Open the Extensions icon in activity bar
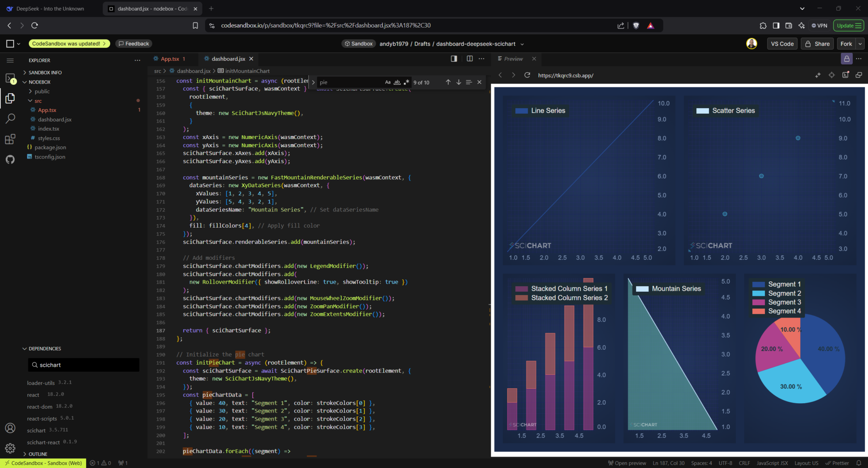Screen dimensions: 868x468 tap(10, 139)
